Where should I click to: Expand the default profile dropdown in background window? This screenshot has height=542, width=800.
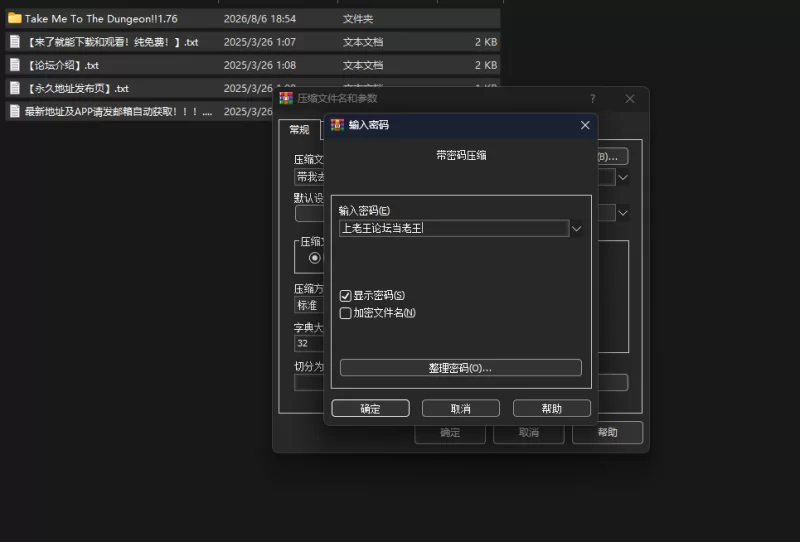(623, 213)
